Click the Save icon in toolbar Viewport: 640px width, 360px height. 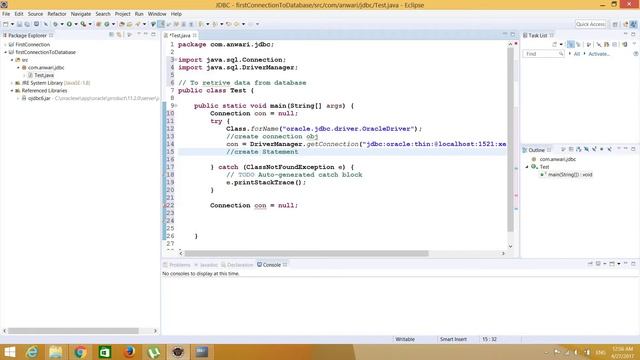pos(19,24)
